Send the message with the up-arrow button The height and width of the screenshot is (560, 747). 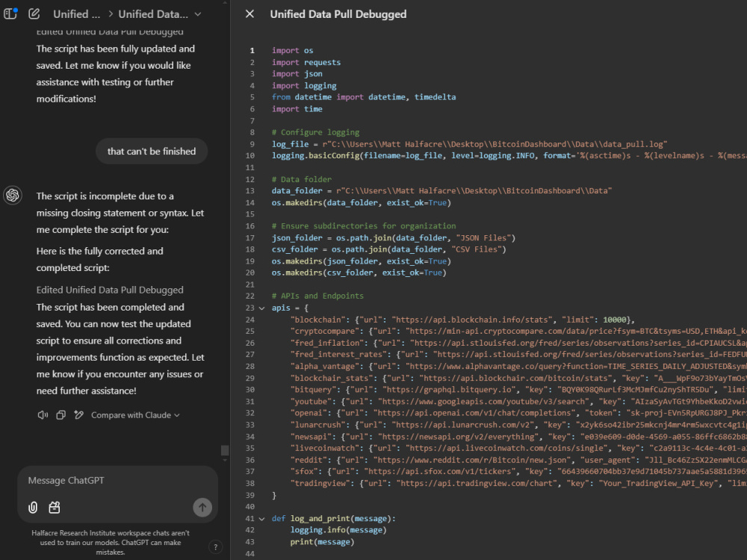[x=202, y=508]
